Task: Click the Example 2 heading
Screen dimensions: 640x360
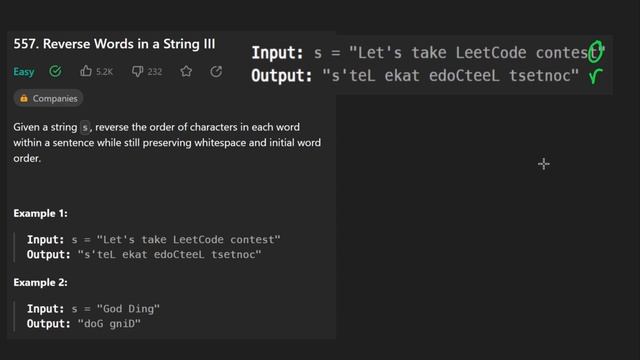Action: click(x=40, y=282)
